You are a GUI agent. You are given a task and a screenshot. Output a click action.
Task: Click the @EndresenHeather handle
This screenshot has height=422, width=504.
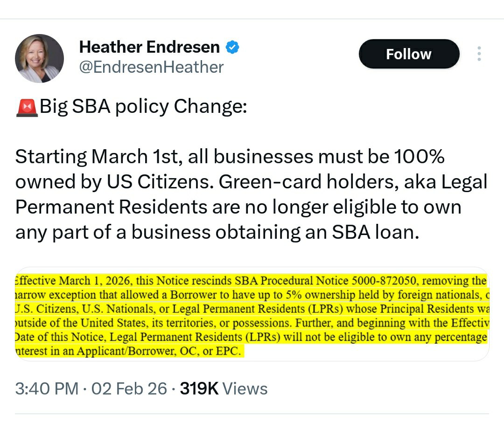(x=151, y=67)
